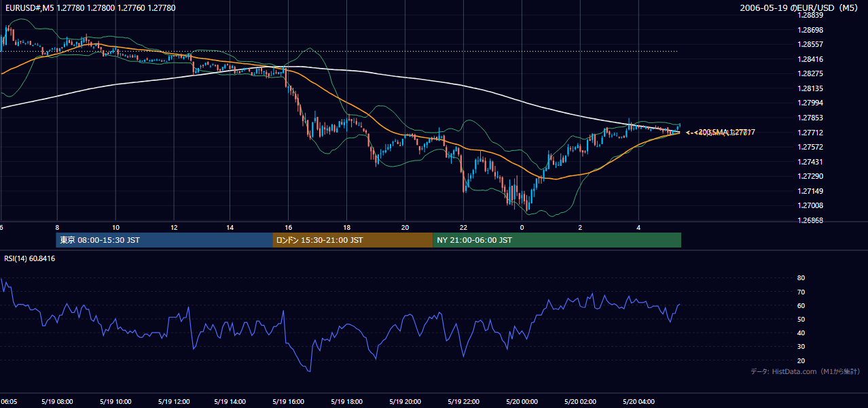Click hour label 22 under the price chart

point(464,227)
